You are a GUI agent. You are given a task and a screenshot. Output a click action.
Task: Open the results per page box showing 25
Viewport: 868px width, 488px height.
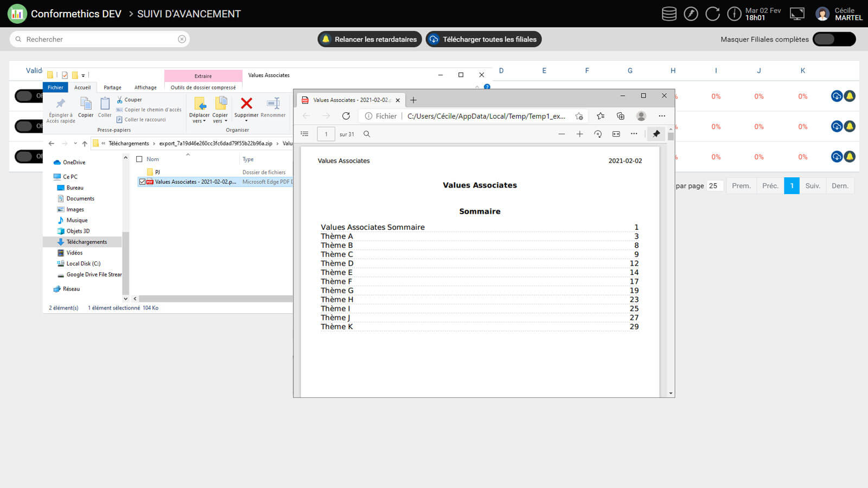(714, 186)
